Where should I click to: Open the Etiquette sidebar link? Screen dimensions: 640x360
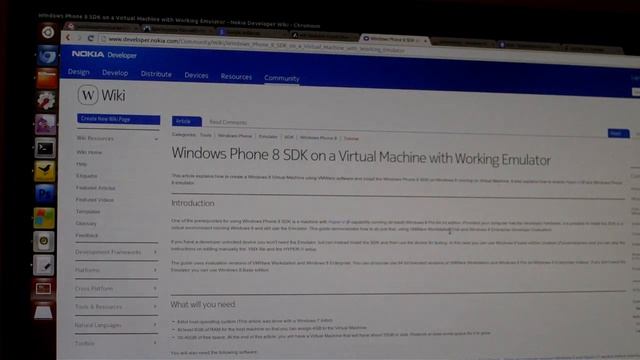pos(87,176)
